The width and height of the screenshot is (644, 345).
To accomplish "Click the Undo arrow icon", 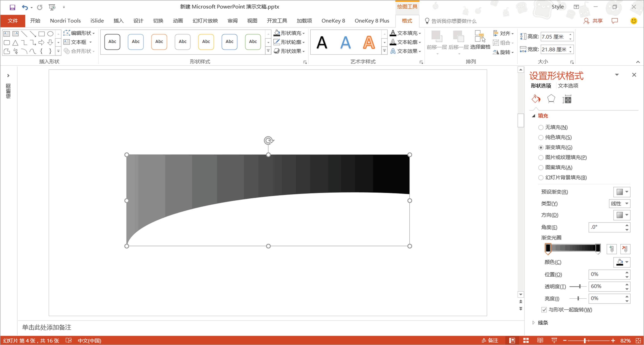I will point(25,7).
